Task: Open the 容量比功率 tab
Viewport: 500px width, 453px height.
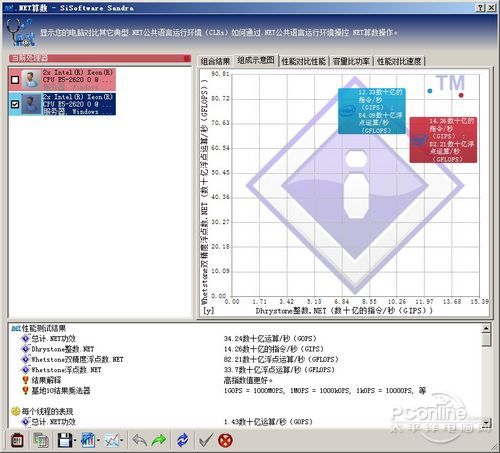Action: [351, 61]
